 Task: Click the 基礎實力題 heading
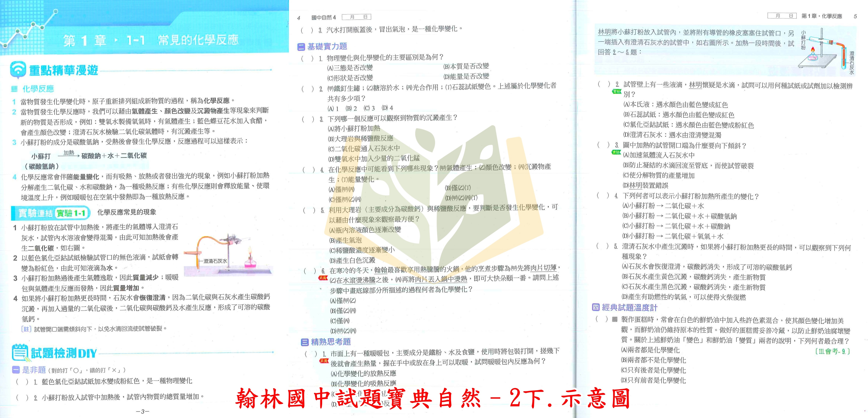click(327, 47)
